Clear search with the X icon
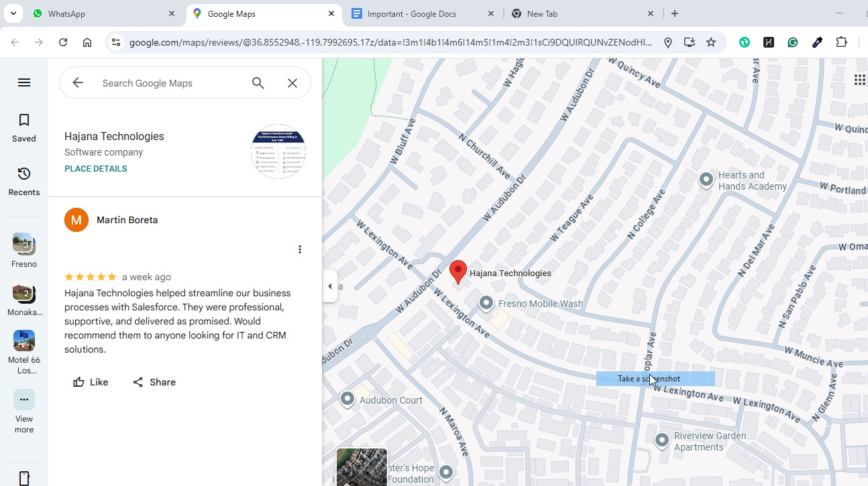 292,83
